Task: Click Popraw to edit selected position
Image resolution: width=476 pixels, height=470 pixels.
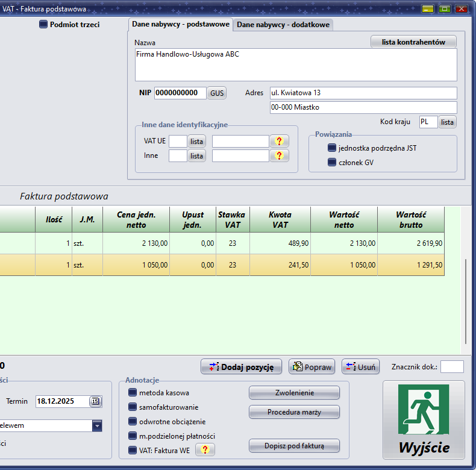Action: [312, 367]
